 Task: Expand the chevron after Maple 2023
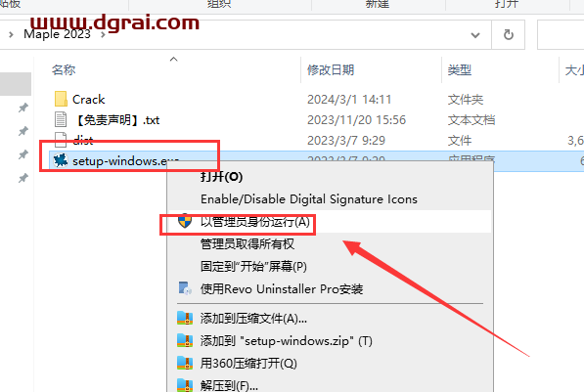103,35
